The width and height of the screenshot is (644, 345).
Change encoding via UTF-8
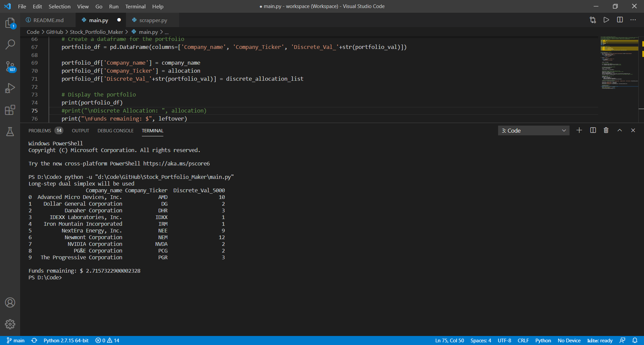(504, 340)
